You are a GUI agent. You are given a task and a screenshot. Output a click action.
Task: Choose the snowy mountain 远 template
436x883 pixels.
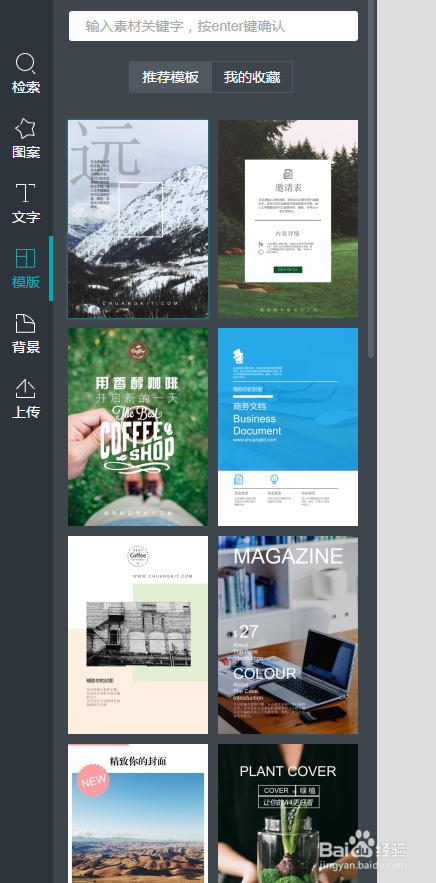[138, 219]
